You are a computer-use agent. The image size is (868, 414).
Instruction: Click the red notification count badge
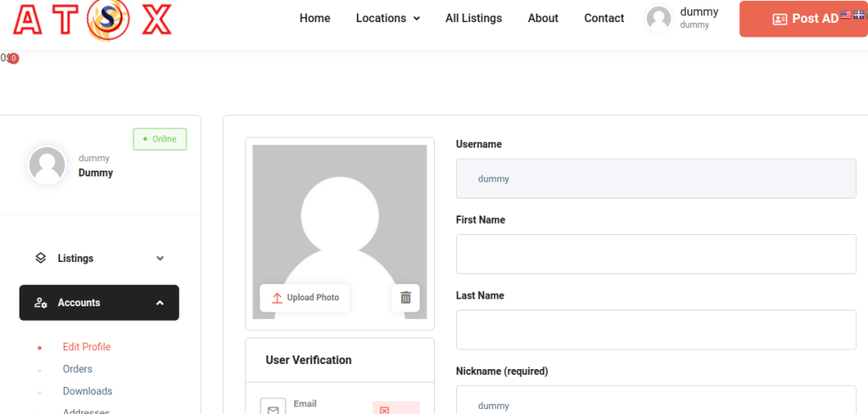tap(13, 58)
